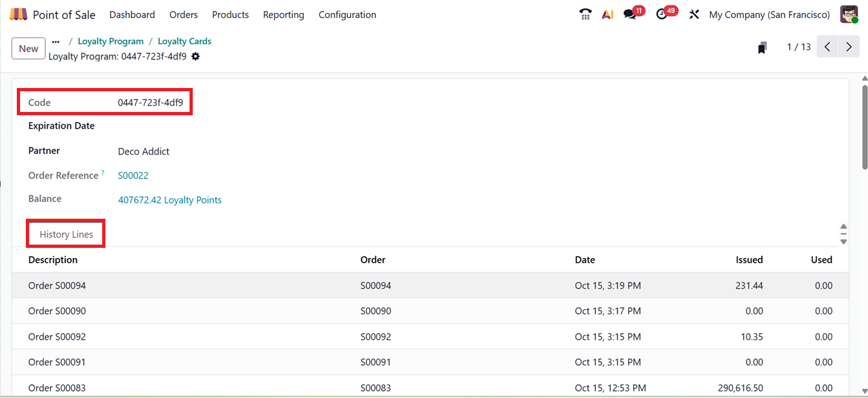This screenshot has height=398, width=868.
Task: Click the Code field value
Action: [x=150, y=102]
